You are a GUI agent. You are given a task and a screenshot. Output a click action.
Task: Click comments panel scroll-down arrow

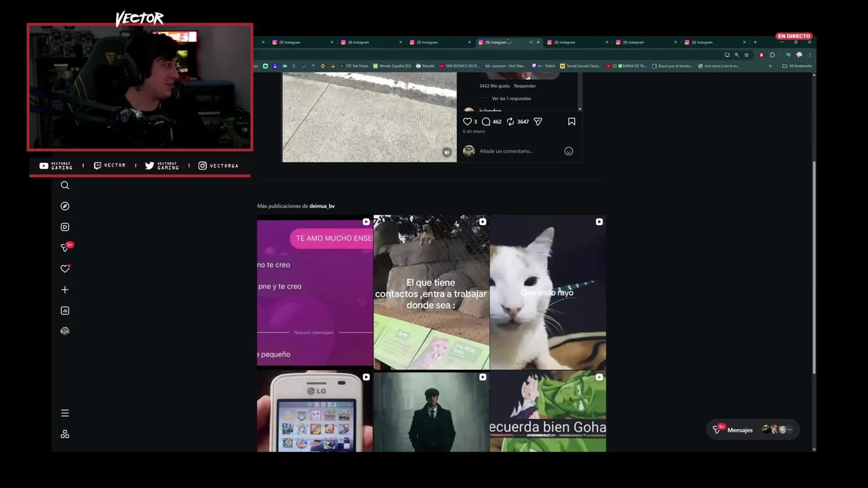(579, 109)
